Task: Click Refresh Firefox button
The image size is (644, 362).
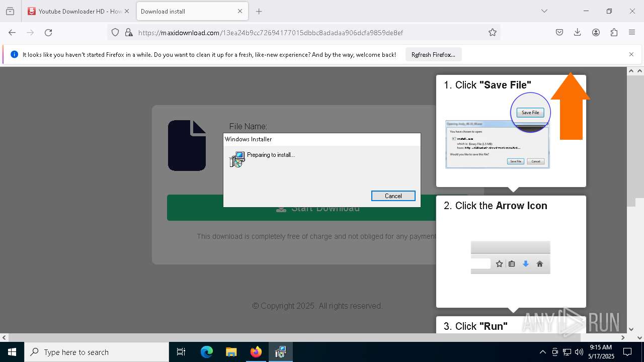Action: coord(433,54)
